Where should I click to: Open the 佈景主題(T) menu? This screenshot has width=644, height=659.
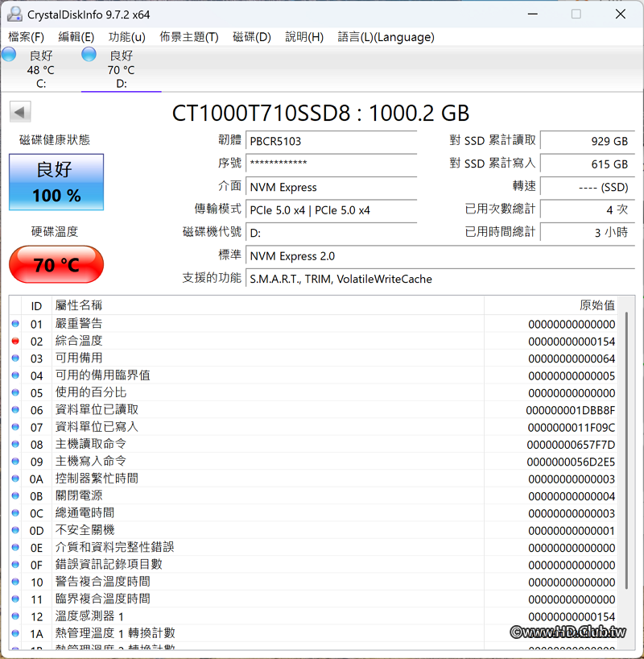(189, 37)
